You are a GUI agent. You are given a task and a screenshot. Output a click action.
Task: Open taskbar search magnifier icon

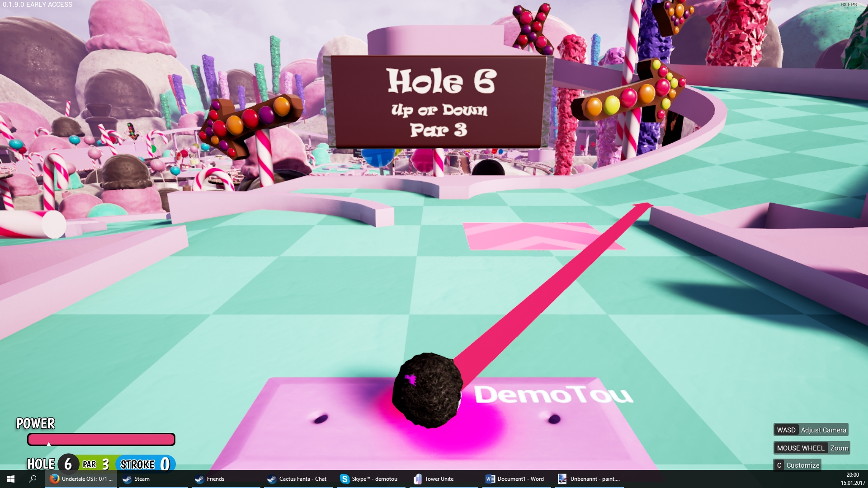pyautogui.click(x=33, y=479)
